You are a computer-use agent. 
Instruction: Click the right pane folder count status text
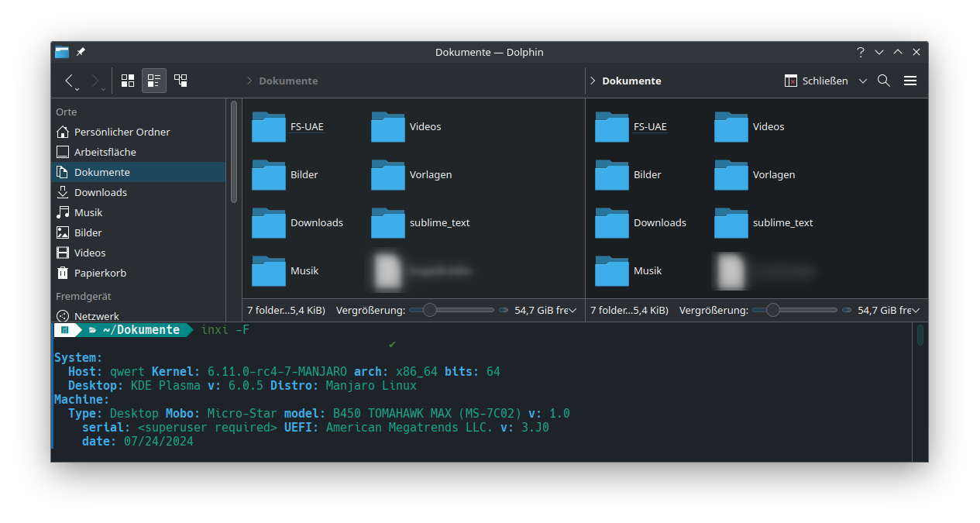[629, 310]
